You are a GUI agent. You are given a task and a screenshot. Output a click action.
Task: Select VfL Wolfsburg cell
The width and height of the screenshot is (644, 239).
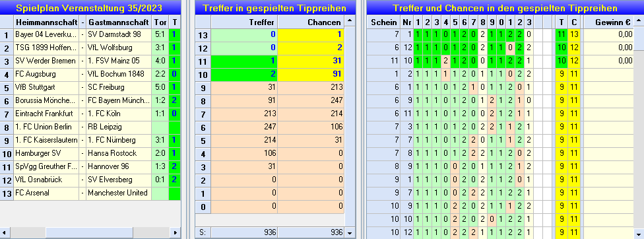[x=119, y=48]
